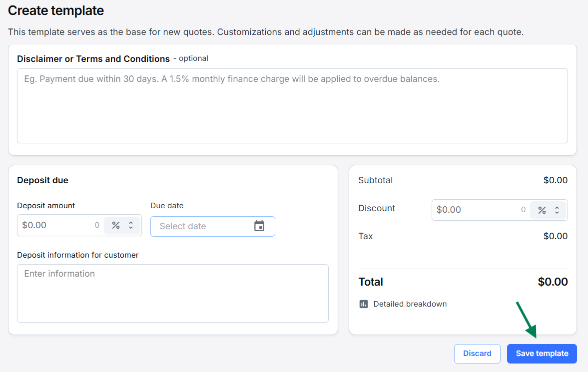Viewport: 588px width, 372px height.
Task: Click the Tax amount value
Action: click(x=555, y=236)
